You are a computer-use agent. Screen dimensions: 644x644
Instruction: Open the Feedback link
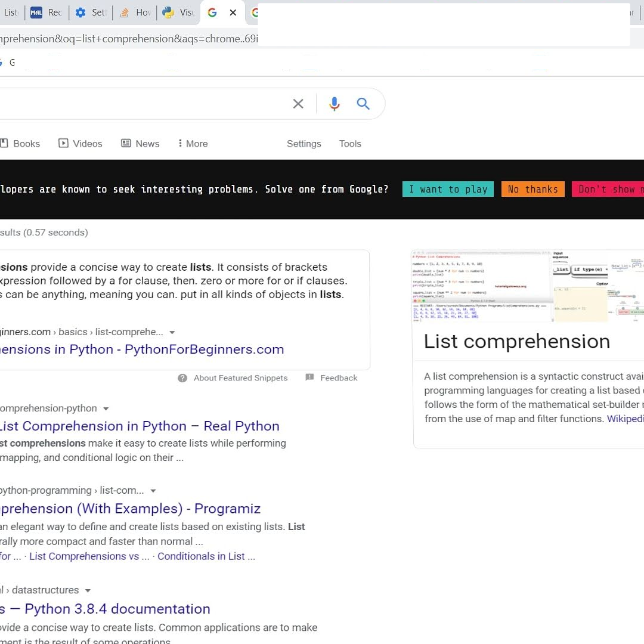tap(339, 378)
